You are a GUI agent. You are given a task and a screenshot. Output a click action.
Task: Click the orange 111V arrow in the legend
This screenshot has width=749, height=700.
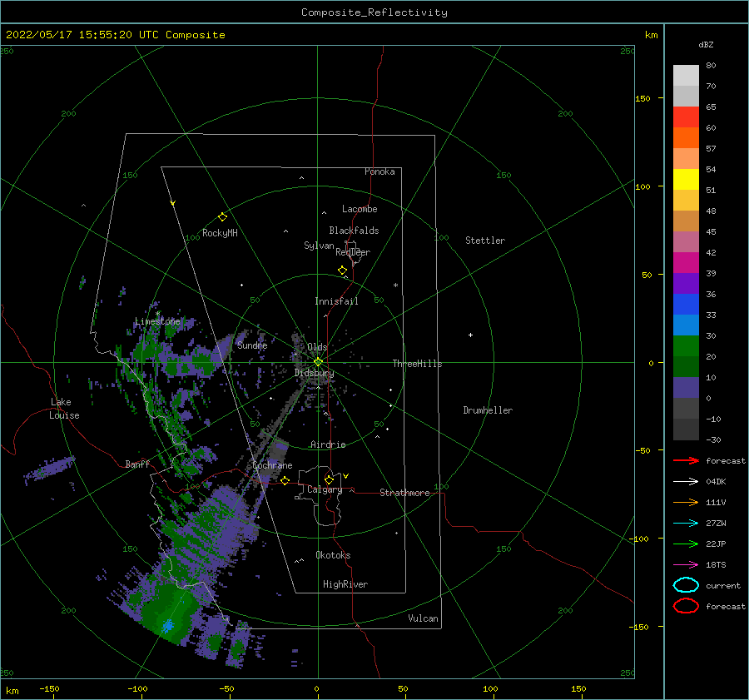coord(686,502)
